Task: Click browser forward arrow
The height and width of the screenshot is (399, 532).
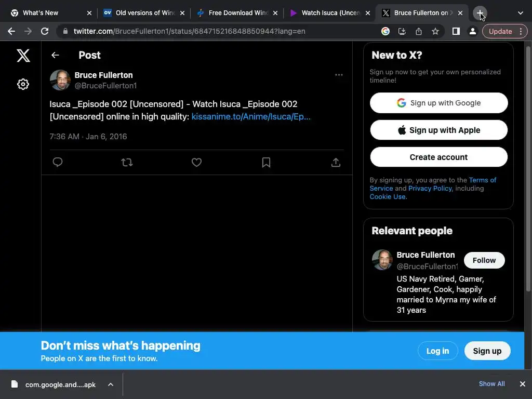Action: coord(28,31)
